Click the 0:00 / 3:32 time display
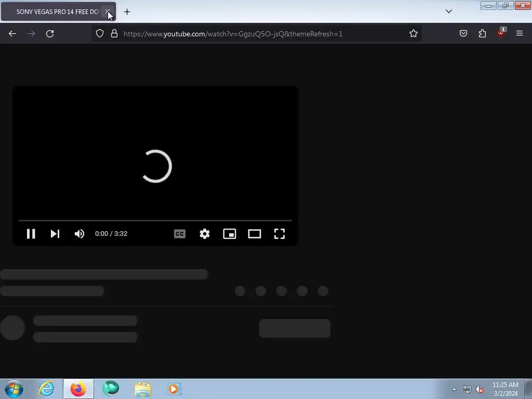This screenshot has width=532, height=399. pos(111,234)
